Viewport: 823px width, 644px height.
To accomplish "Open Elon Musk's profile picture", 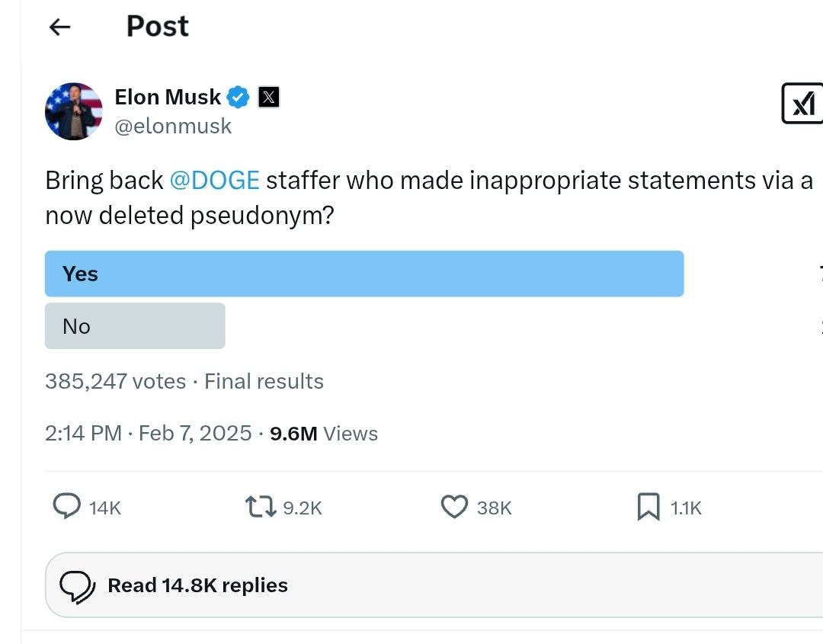I will (x=73, y=111).
